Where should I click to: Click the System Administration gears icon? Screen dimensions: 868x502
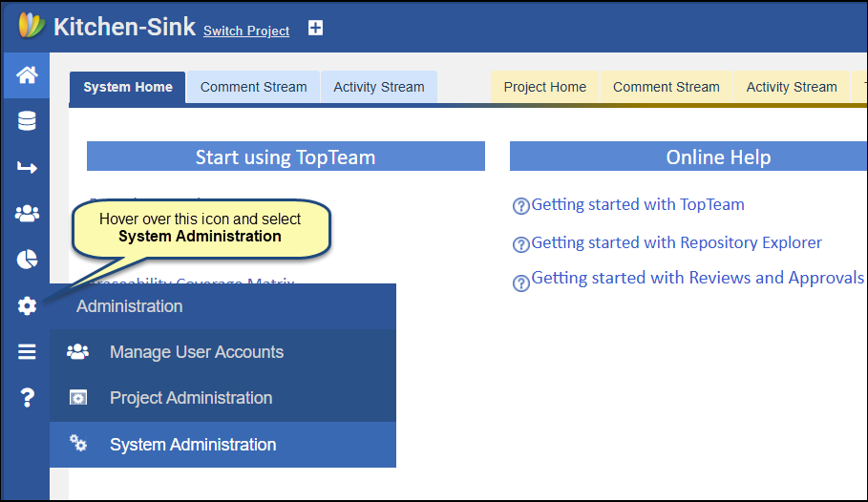pos(78,443)
